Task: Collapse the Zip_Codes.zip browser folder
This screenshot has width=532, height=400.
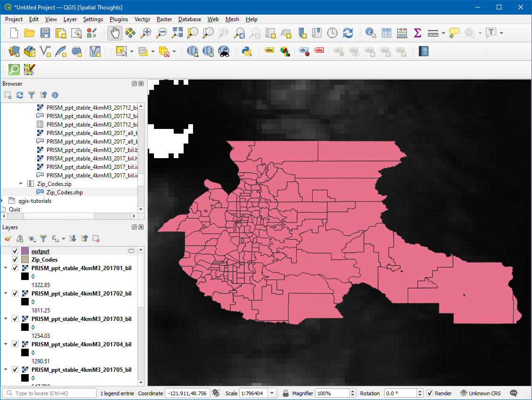Action: (21, 184)
